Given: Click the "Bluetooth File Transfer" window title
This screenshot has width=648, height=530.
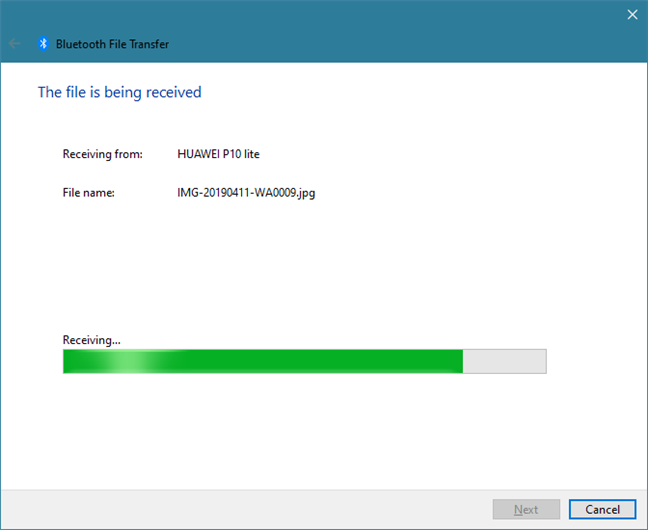Looking at the screenshot, I should pyautogui.click(x=112, y=44).
